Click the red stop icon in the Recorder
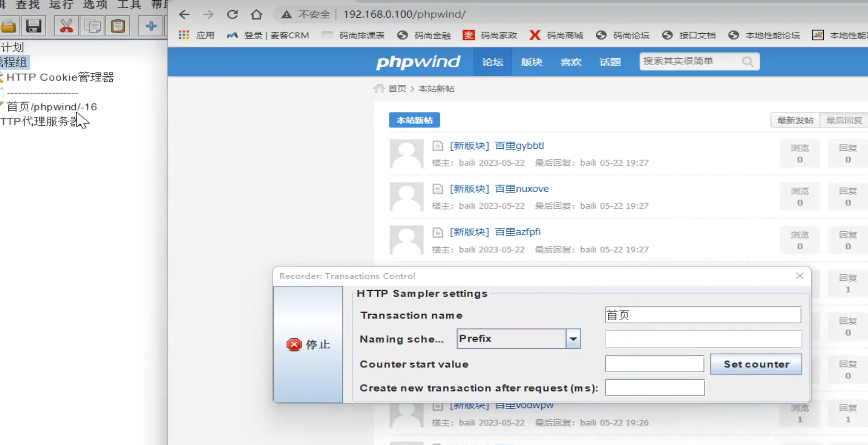The image size is (868, 445). 294,344
